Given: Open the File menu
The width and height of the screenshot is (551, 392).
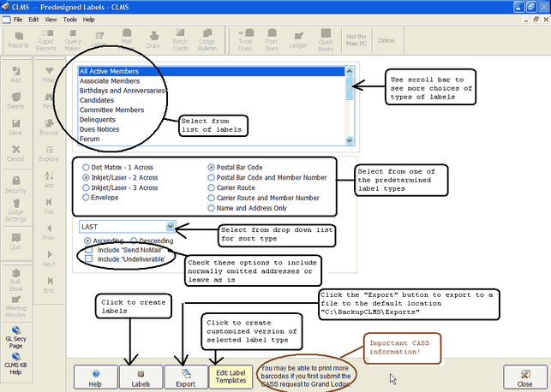Looking at the screenshot, I should pyautogui.click(x=18, y=18).
